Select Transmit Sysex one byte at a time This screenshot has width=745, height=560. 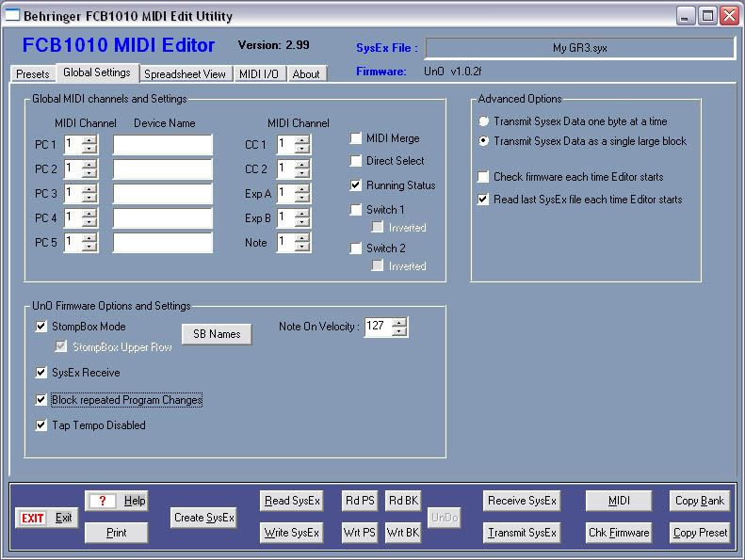click(483, 121)
